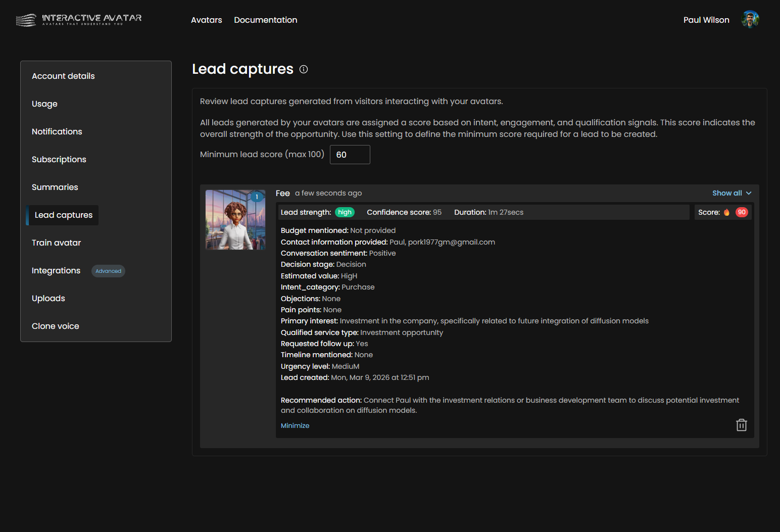Screen dimensions: 780x532
Task: Open the Subscriptions section
Action: click(59, 159)
